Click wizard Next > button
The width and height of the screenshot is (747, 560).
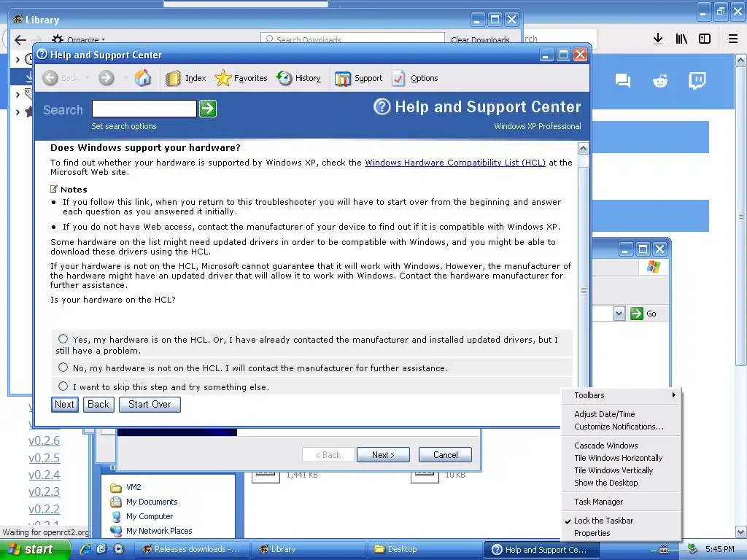click(383, 455)
